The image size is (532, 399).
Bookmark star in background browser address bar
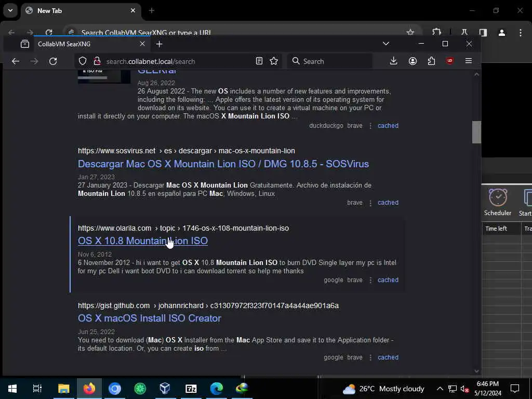(x=410, y=33)
